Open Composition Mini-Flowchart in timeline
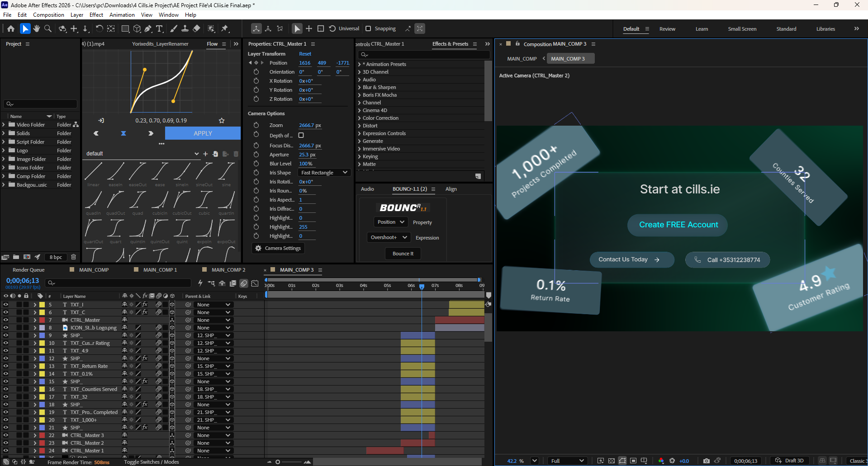The height and width of the screenshot is (466, 868). (x=211, y=283)
